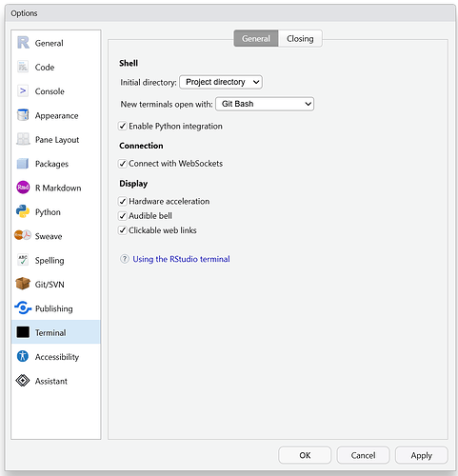Image resolution: width=458 pixels, height=476 pixels.
Task: Expand the New terminals open with dropdown
Action: pyautogui.click(x=265, y=104)
